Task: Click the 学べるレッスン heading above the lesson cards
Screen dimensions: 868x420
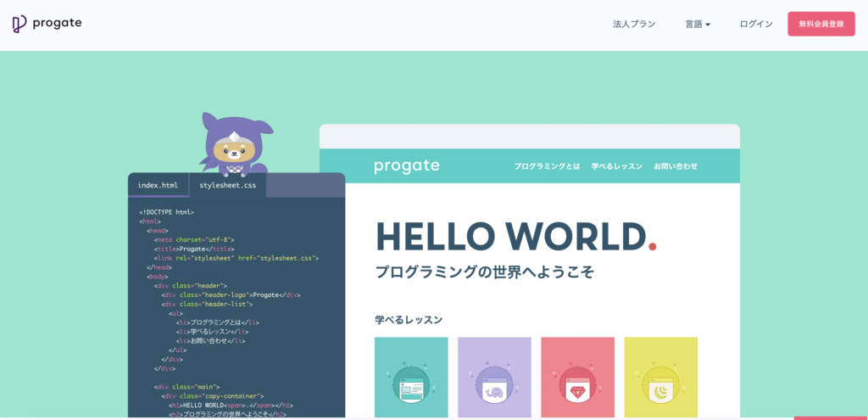Action: pos(409,320)
